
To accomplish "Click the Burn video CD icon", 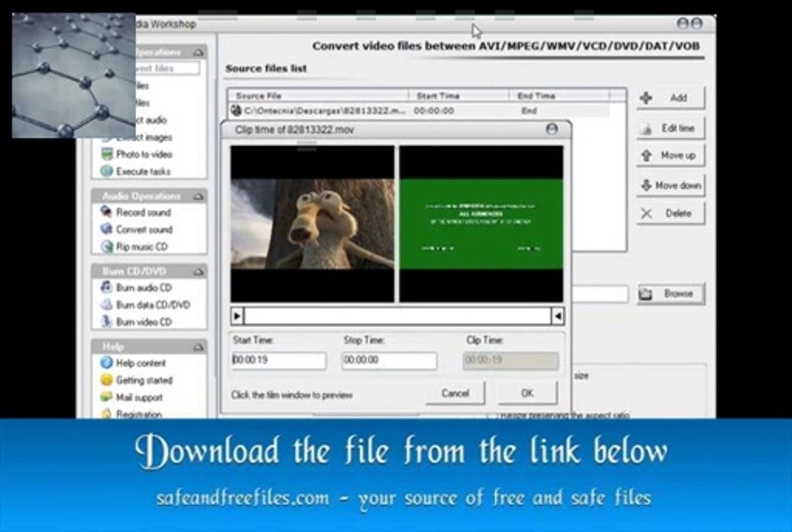I will 106,321.
